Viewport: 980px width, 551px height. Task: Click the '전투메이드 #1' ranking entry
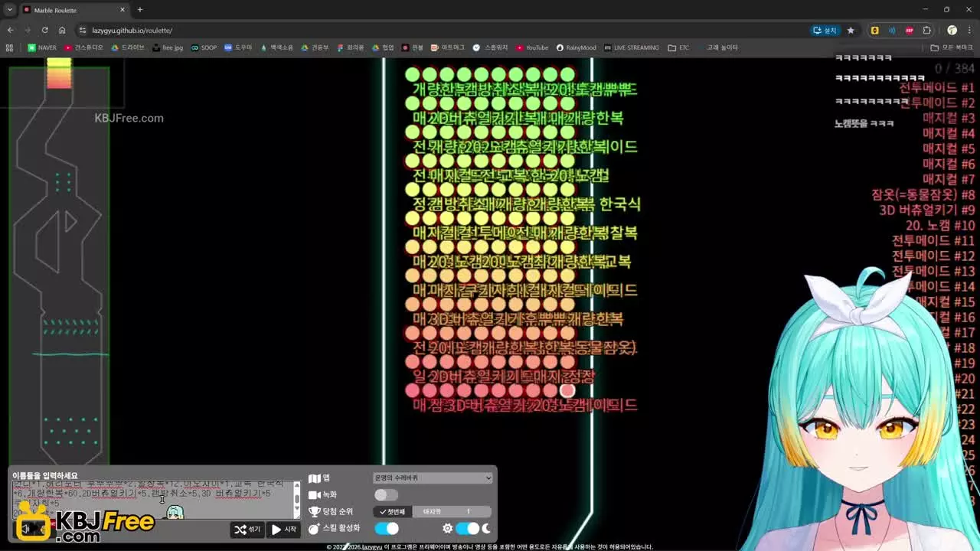(937, 88)
